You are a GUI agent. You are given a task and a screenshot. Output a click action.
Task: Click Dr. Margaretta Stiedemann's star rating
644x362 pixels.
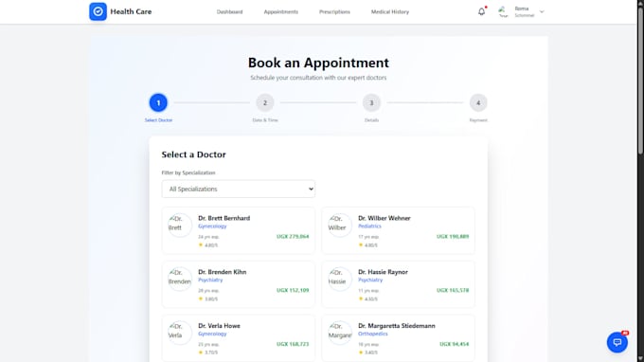(x=368, y=353)
